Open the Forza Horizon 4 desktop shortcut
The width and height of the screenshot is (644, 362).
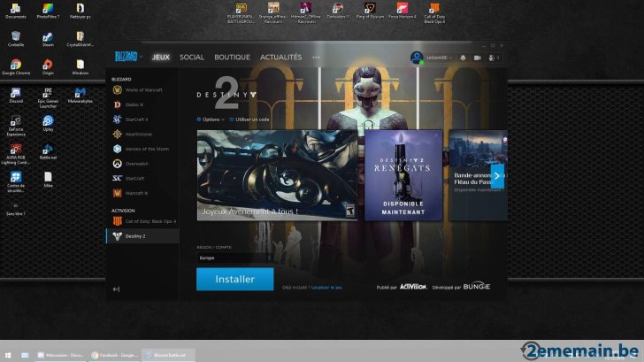(x=402, y=12)
